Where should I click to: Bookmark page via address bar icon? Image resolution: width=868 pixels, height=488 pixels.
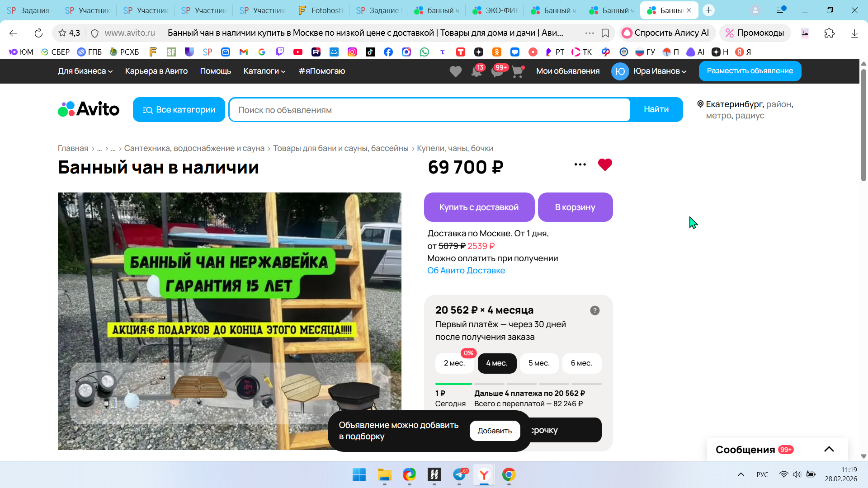pos(605,33)
